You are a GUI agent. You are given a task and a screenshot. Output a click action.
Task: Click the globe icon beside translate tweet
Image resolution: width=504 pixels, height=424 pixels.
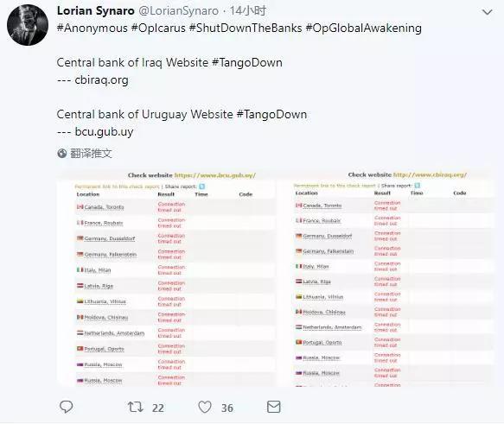[61, 154]
